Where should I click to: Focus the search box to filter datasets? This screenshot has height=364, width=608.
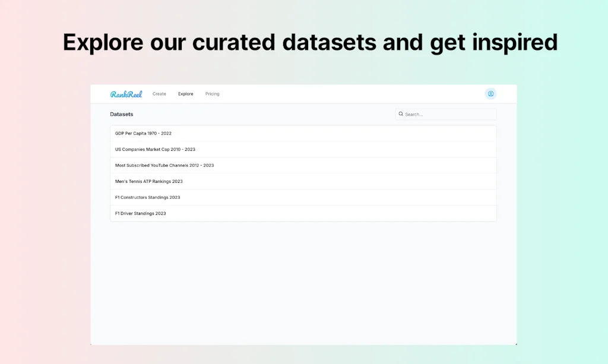445,113
